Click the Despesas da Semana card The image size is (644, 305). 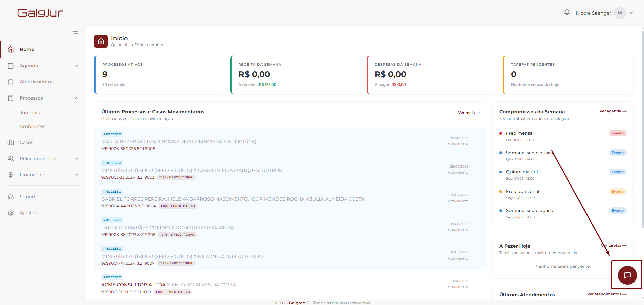(432, 75)
